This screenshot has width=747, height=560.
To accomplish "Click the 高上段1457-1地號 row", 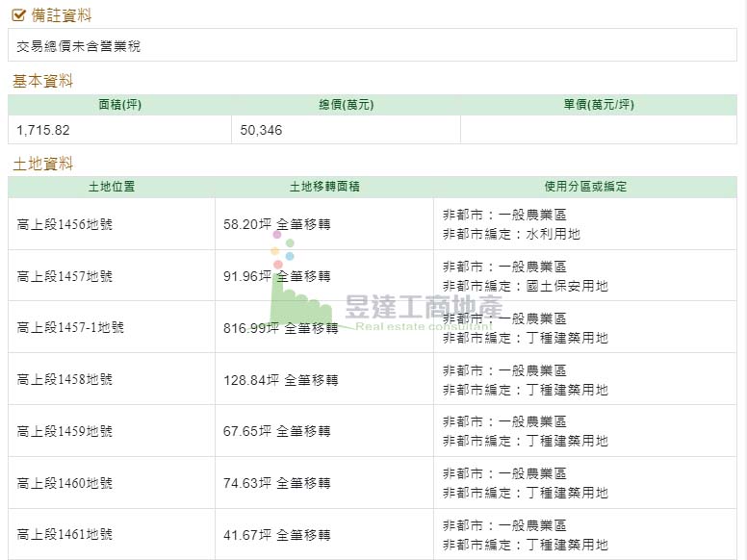I will [x=70, y=327].
